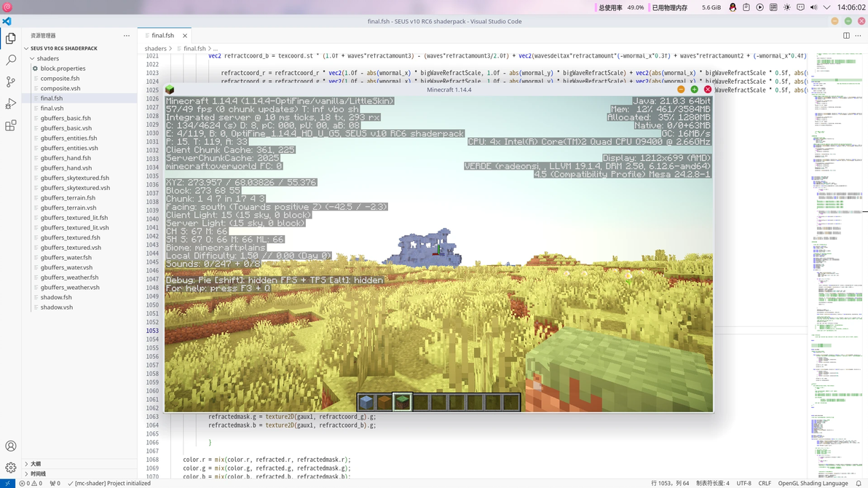Open Explorer views and more actions menu
The image size is (868, 488).
click(127, 36)
